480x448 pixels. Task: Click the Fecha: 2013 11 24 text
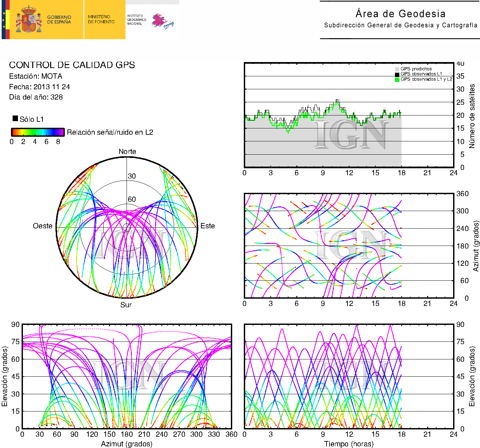point(40,87)
